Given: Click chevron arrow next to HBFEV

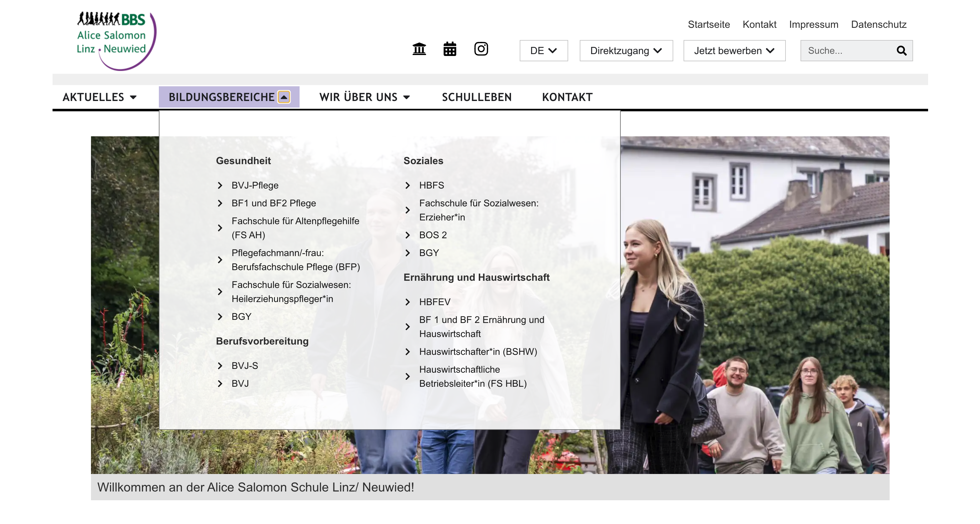Looking at the screenshot, I should click(407, 302).
